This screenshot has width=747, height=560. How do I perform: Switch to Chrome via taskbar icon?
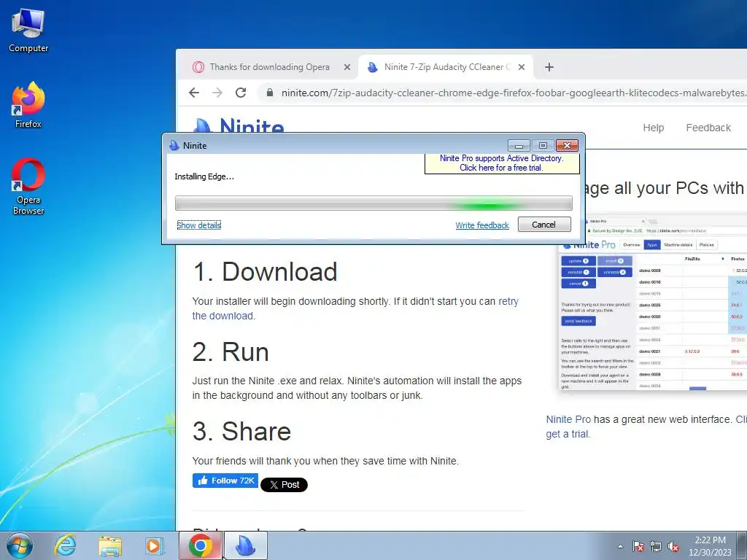tap(201, 545)
